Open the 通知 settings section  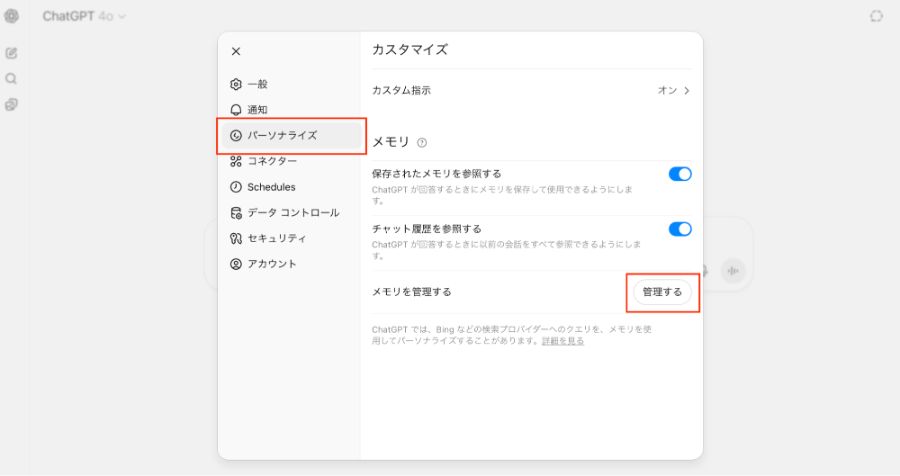pos(292,110)
